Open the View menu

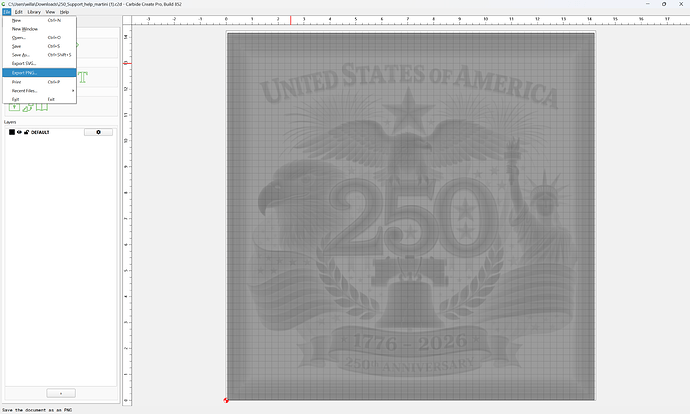(x=51, y=12)
